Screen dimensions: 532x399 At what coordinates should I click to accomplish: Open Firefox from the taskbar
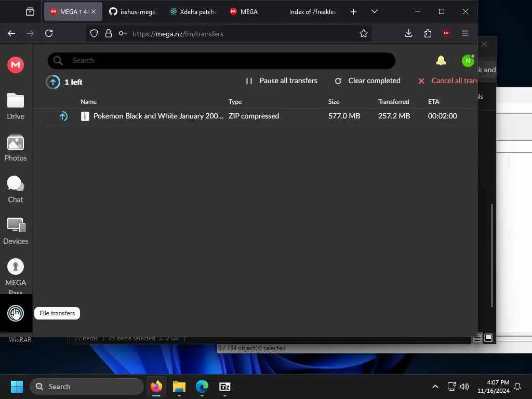point(156,387)
